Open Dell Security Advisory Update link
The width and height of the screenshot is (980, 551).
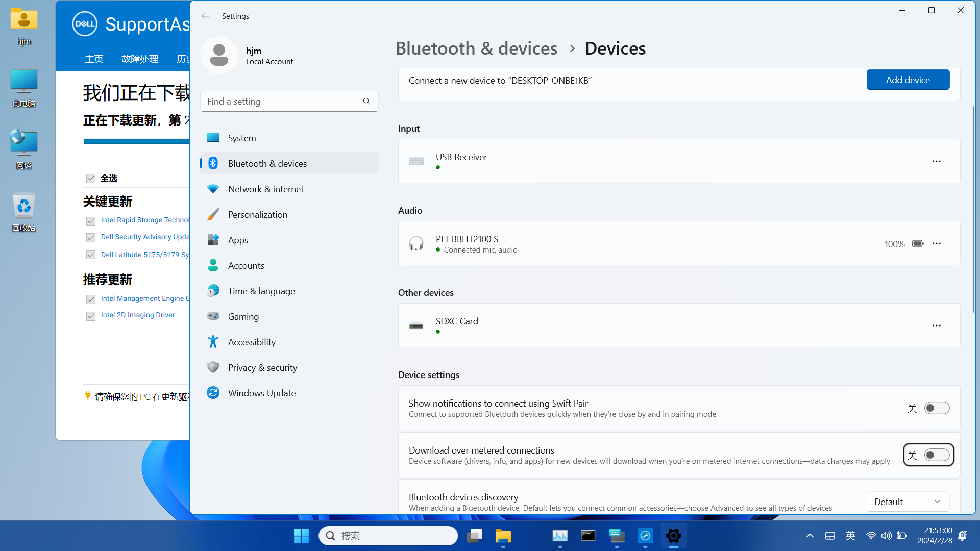point(145,237)
